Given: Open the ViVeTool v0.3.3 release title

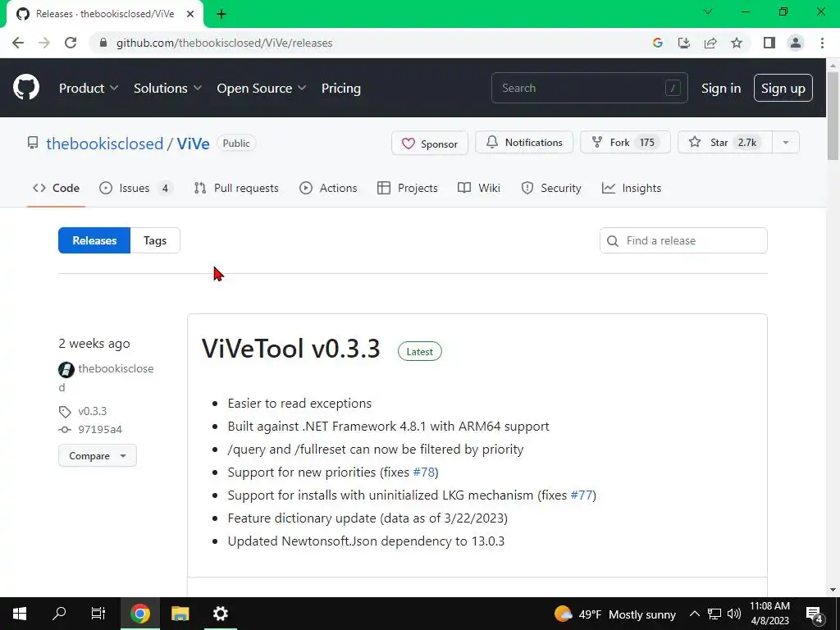Looking at the screenshot, I should pyautogui.click(x=291, y=349).
